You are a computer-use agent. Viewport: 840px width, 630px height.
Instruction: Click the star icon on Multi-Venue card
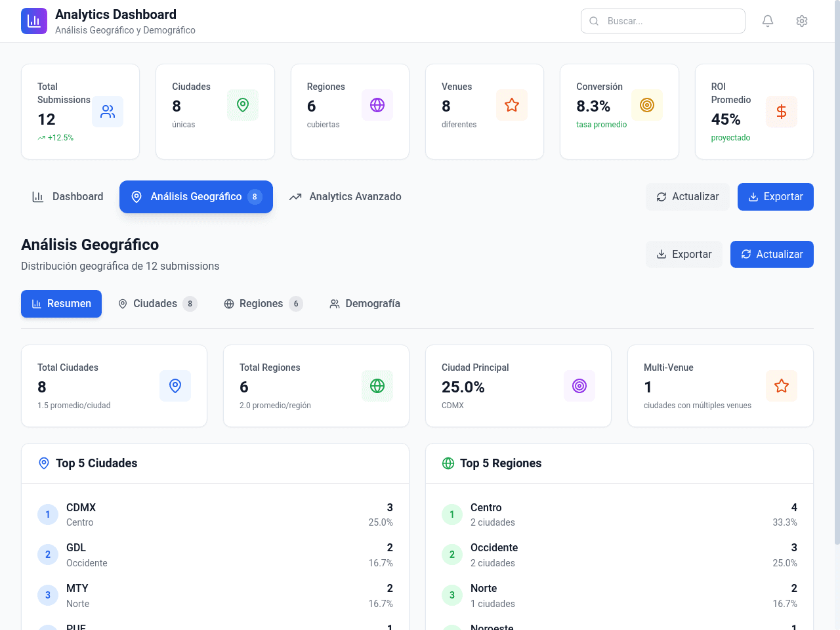[782, 386]
